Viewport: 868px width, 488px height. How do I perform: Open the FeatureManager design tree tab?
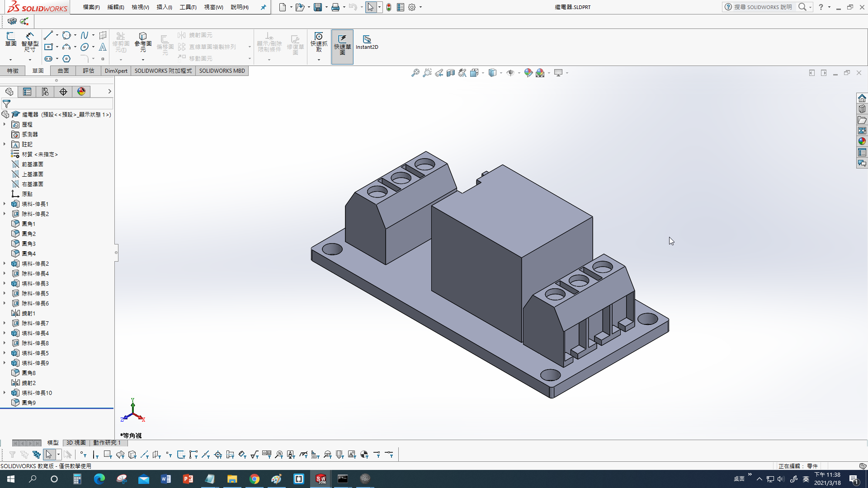click(x=9, y=92)
